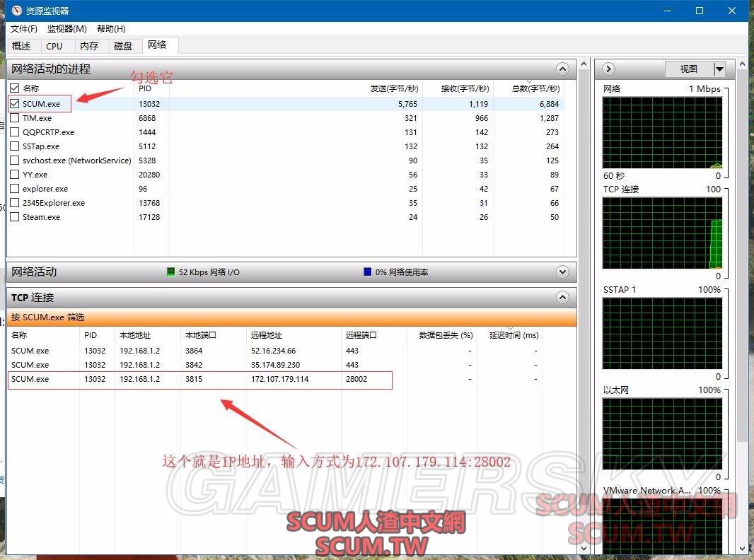Check the Steam.exe process checkbox
This screenshot has width=754, height=560.
14,217
